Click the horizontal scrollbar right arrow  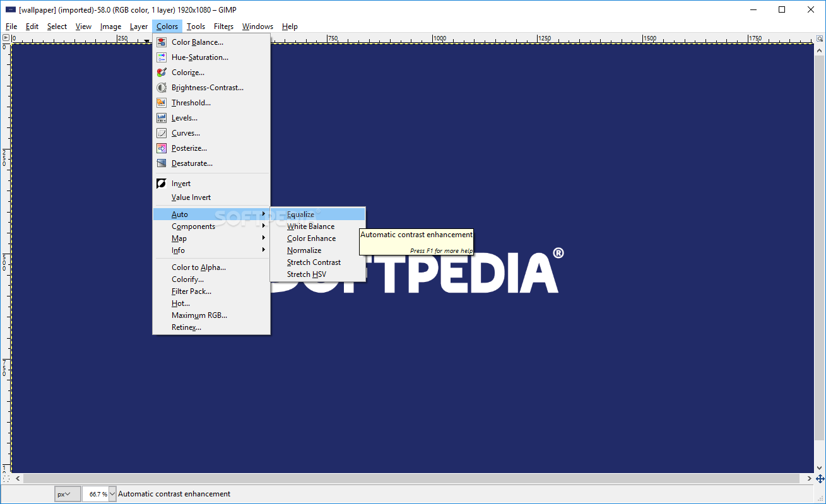[810, 479]
